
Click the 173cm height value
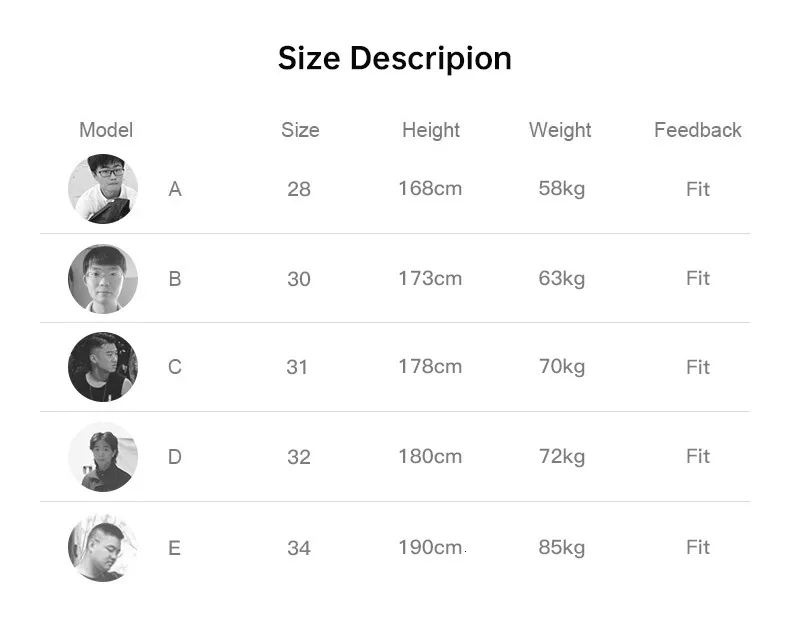pos(430,278)
